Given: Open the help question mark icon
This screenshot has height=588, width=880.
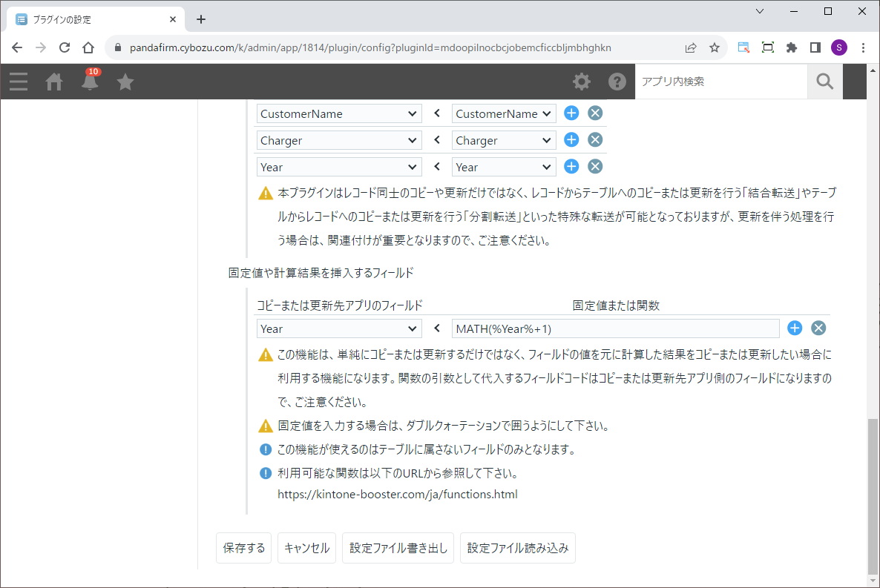Looking at the screenshot, I should point(617,82).
